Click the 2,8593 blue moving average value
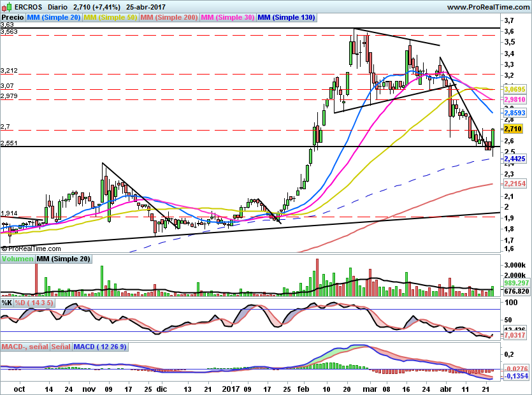Image resolution: width=532 pixels, height=395 pixels. pos(514,112)
